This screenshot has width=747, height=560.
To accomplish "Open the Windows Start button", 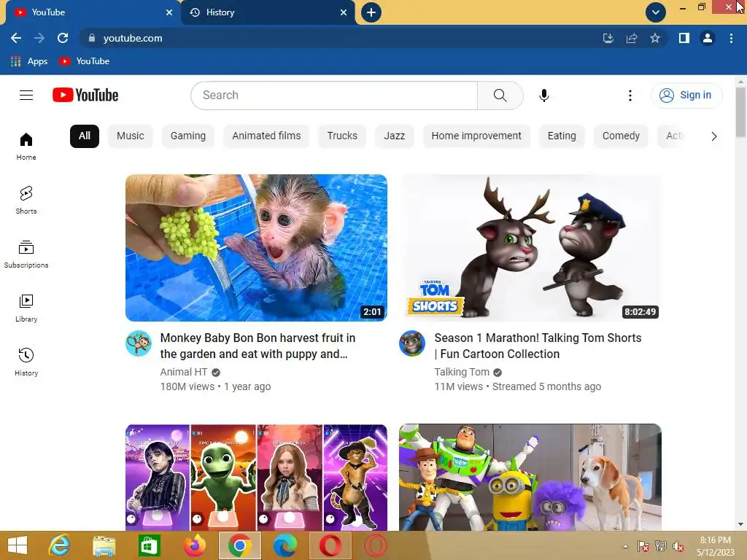I will [18, 545].
